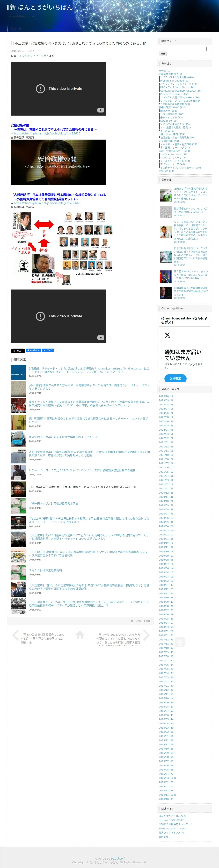Open the 追記【参議院選挙】20時4分報道 article
219x868 pixels.
click(89, 454)
